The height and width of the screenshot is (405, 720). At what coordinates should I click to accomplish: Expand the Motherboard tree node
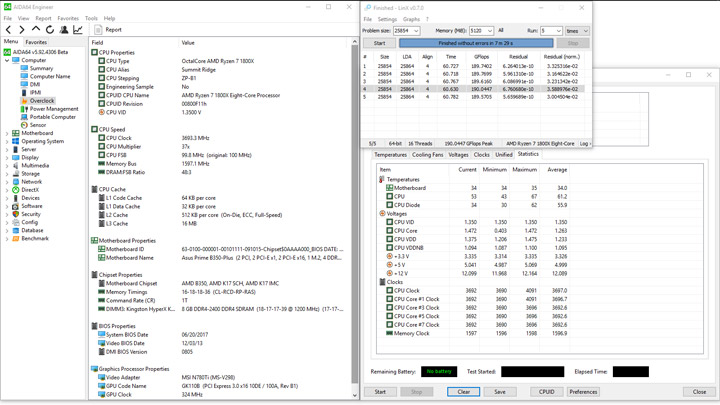pos(7,133)
